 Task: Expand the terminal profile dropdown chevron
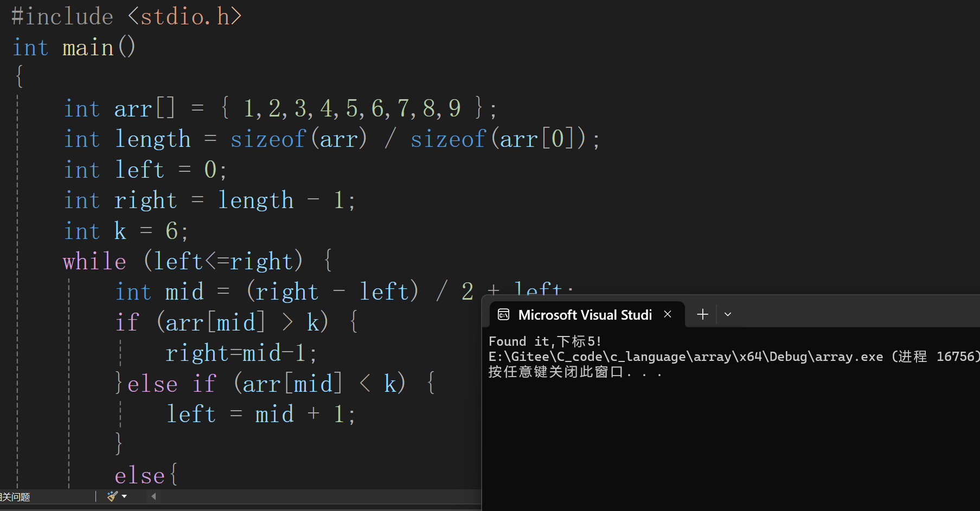coord(728,314)
